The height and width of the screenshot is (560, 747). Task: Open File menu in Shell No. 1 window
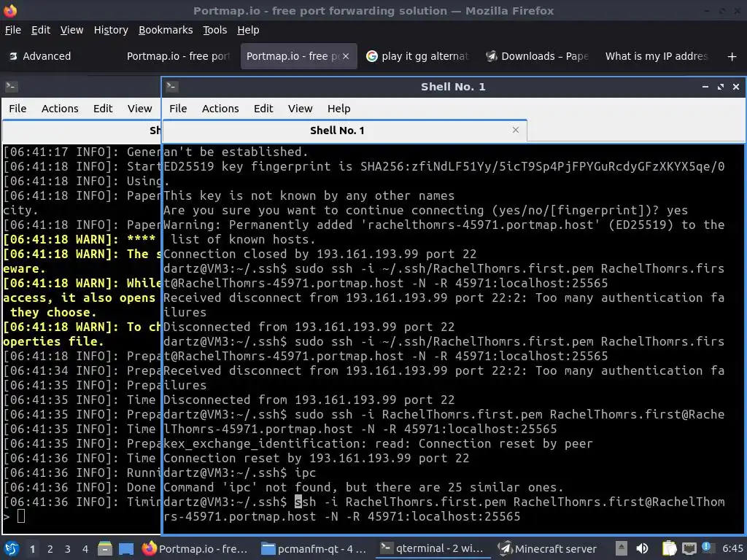pyautogui.click(x=178, y=109)
